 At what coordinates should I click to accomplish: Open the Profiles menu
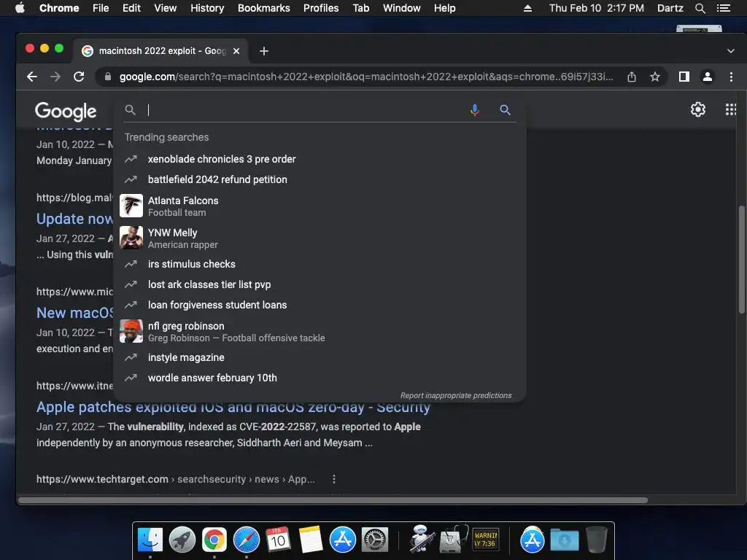(321, 8)
